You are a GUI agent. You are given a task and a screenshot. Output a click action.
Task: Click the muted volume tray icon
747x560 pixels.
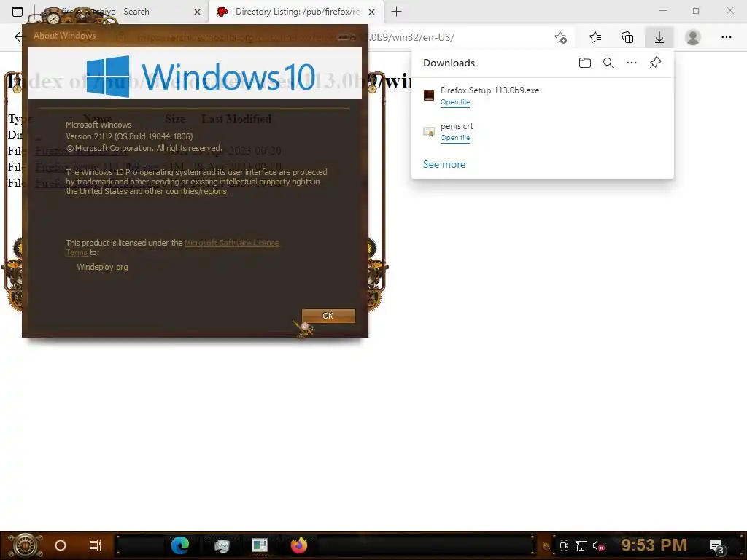[598, 545]
